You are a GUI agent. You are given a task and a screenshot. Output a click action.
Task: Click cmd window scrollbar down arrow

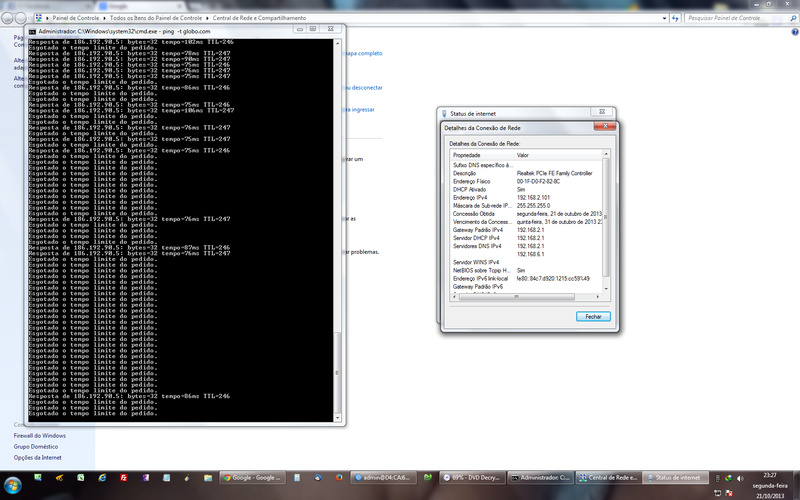point(337,418)
